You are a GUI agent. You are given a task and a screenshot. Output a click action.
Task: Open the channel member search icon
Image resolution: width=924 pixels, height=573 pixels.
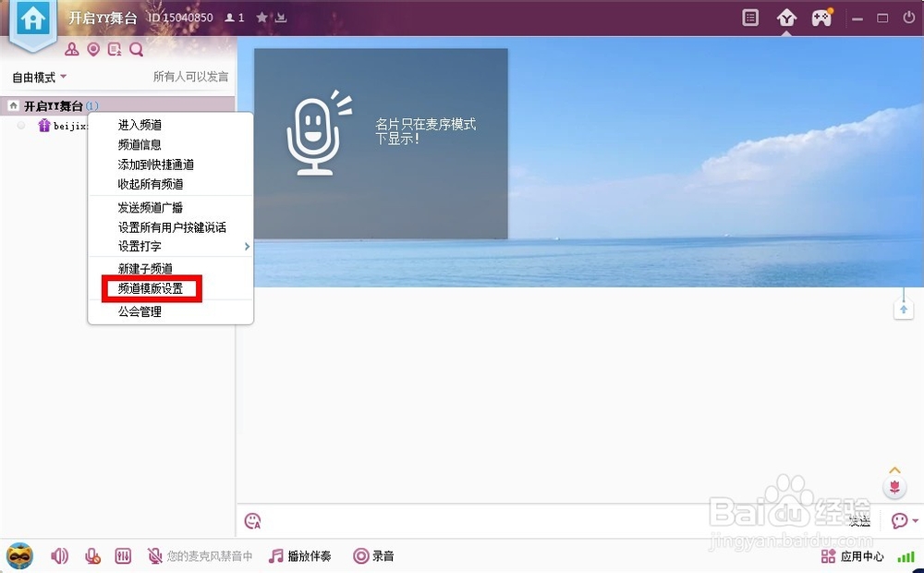135,49
